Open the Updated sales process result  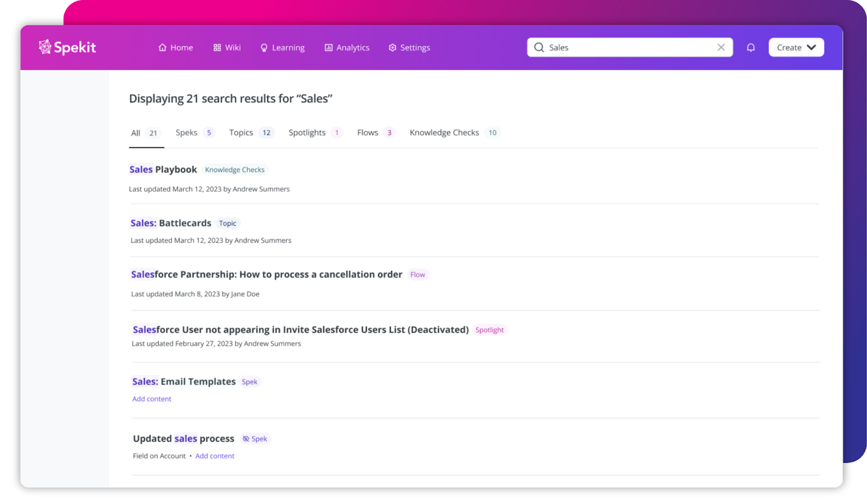pos(184,438)
